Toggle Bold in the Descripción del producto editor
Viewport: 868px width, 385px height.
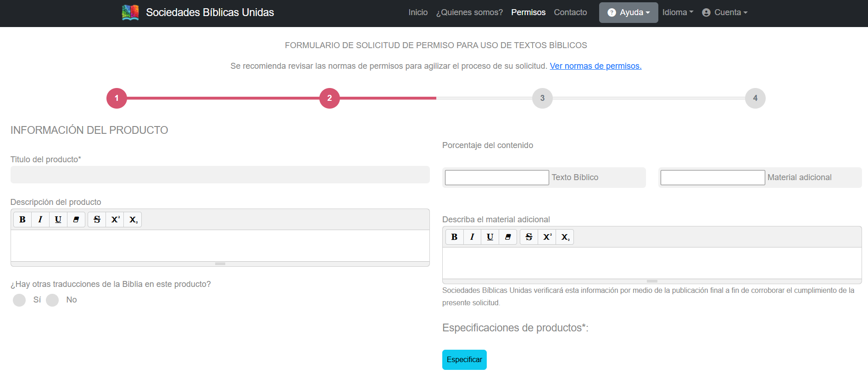pos(22,220)
